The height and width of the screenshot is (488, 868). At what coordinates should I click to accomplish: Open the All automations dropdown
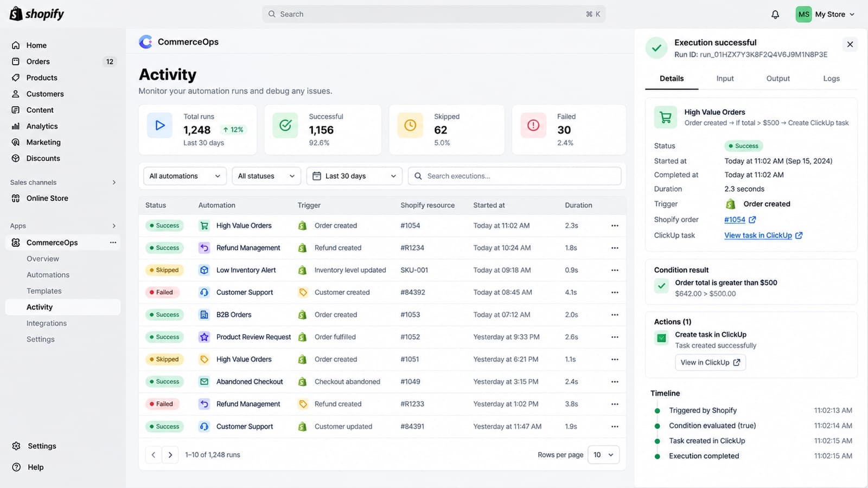click(185, 176)
